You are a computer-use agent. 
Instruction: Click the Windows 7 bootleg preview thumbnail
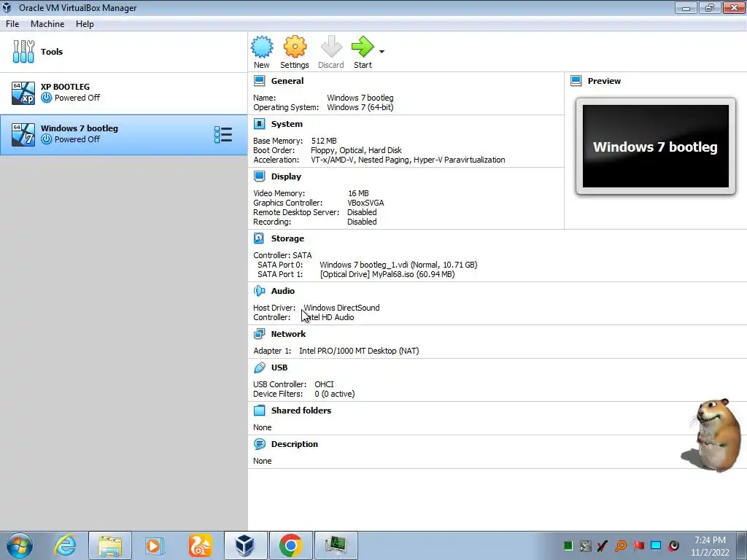[x=656, y=147]
